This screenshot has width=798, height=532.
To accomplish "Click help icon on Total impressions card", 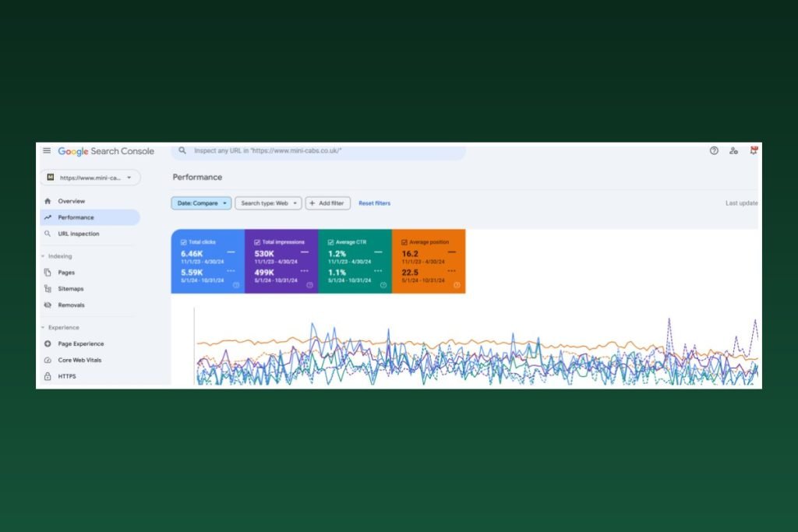I will click(x=309, y=285).
